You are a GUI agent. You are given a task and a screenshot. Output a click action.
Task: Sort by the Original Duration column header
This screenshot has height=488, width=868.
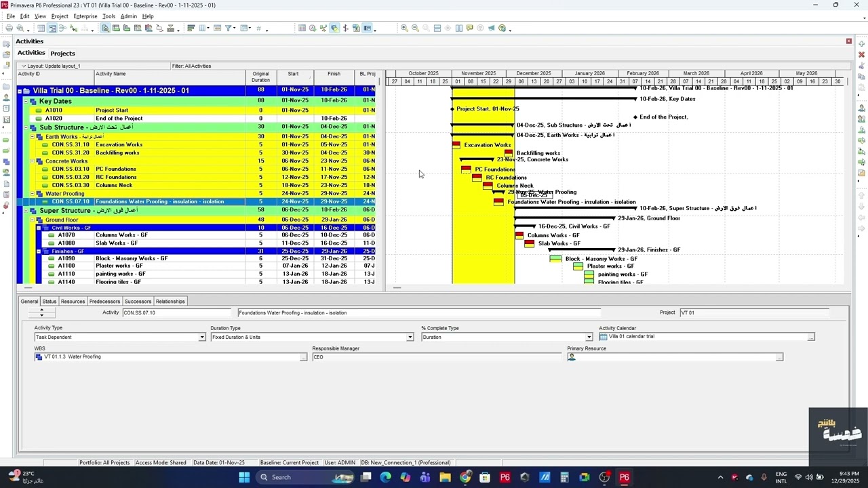pos(261,77)
